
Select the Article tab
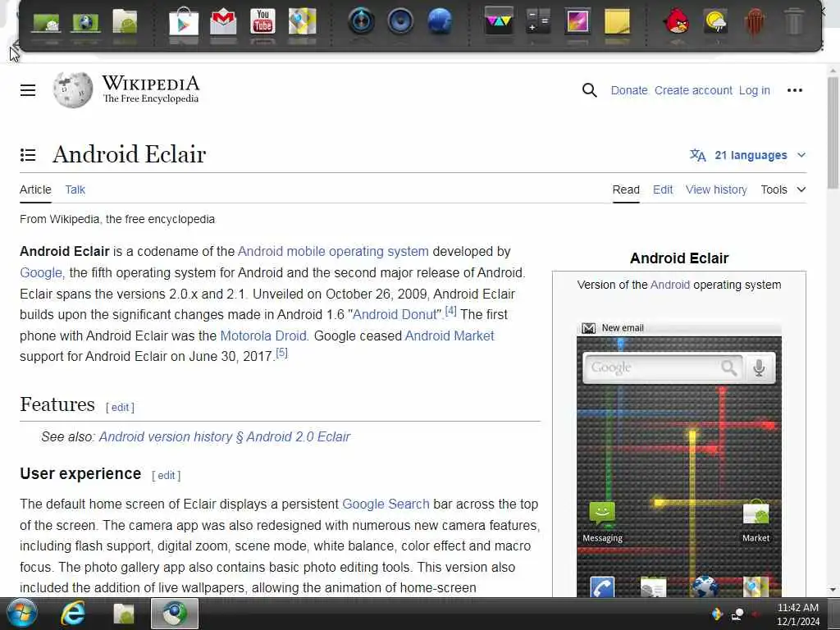click(x=35, y=189)
